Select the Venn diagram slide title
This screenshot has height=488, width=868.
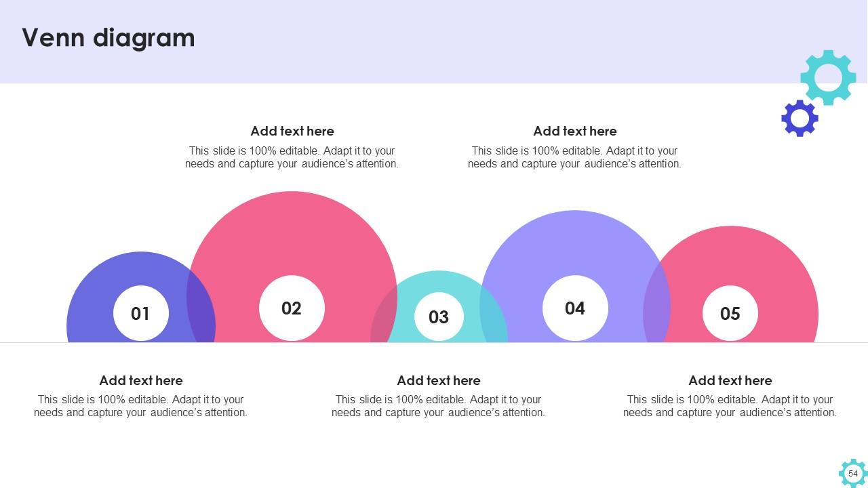[x=108, y=37]
